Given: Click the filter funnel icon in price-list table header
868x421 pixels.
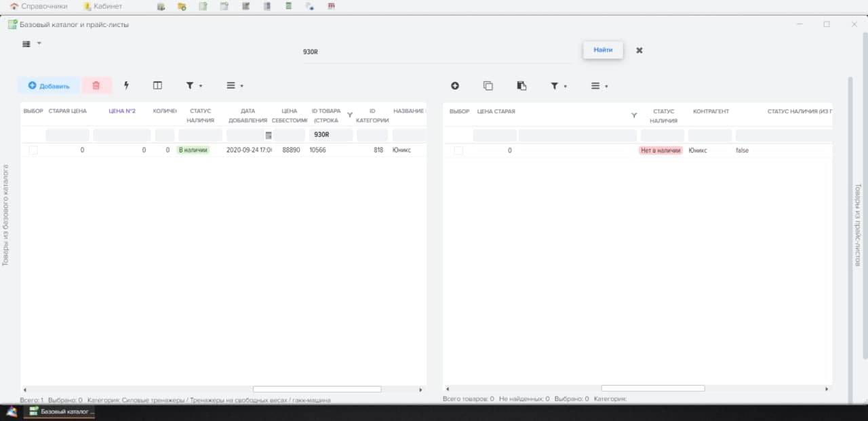Looking at the screenshot, I should [x=634, y=115].
